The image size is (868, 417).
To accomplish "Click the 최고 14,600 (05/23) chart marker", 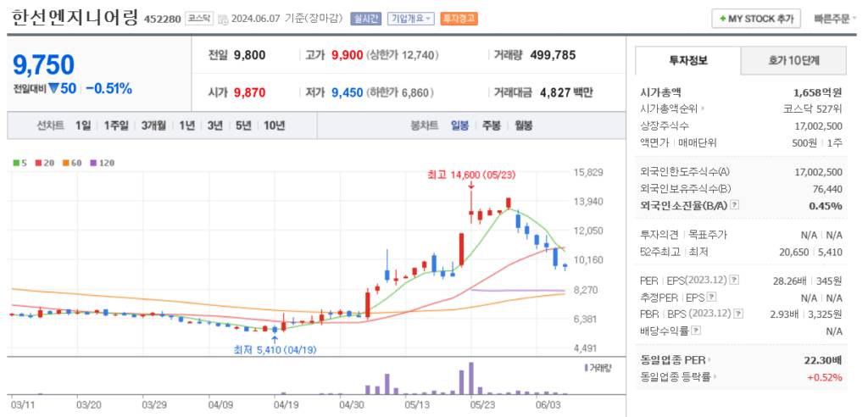I will click(x=471, y=175).
